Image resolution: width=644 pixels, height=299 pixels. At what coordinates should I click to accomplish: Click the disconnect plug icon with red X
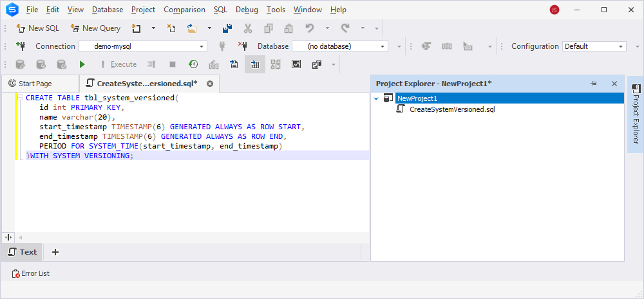tap(243, 46)
